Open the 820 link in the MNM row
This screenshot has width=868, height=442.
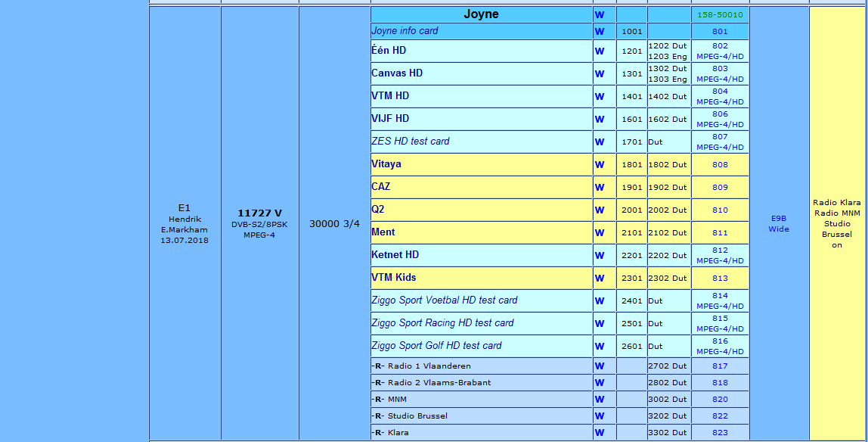[720, 400]
